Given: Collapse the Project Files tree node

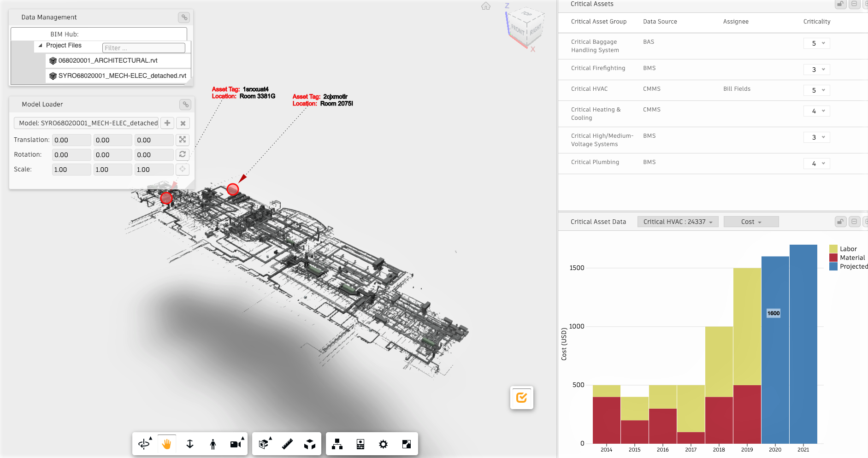Looking at the screenshot, I should click(41, 46).
